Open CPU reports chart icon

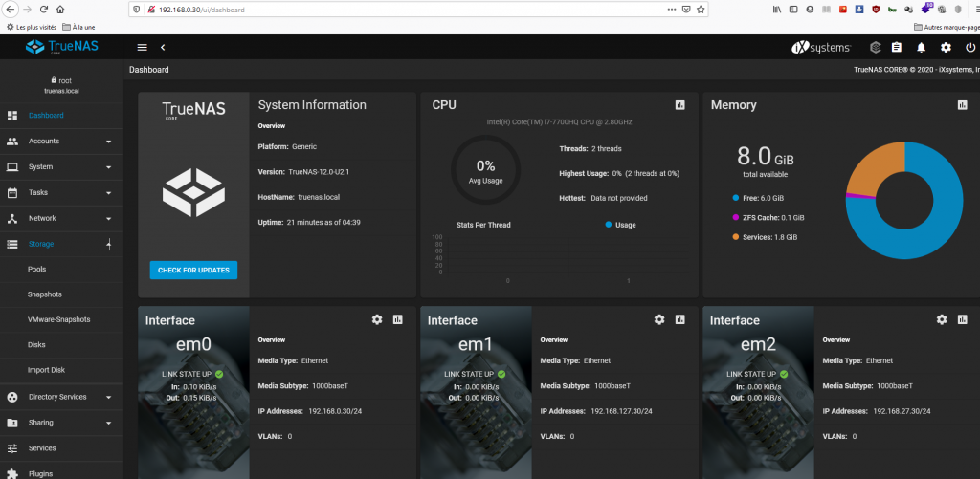click(679, 105)
